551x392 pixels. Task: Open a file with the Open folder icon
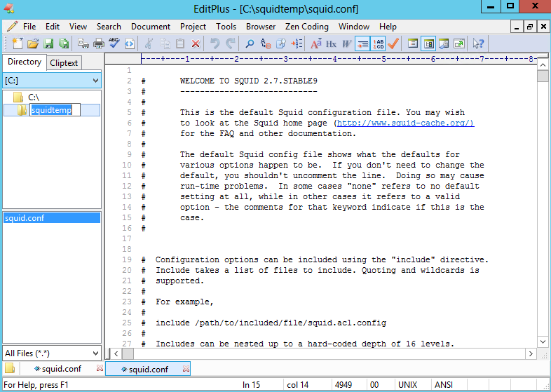click(x=33, y=43)
